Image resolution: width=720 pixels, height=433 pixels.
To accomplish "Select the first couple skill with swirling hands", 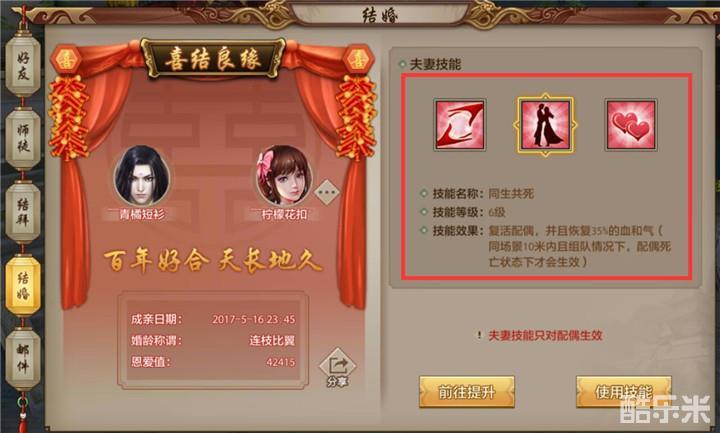I will (x=459, y=124).
